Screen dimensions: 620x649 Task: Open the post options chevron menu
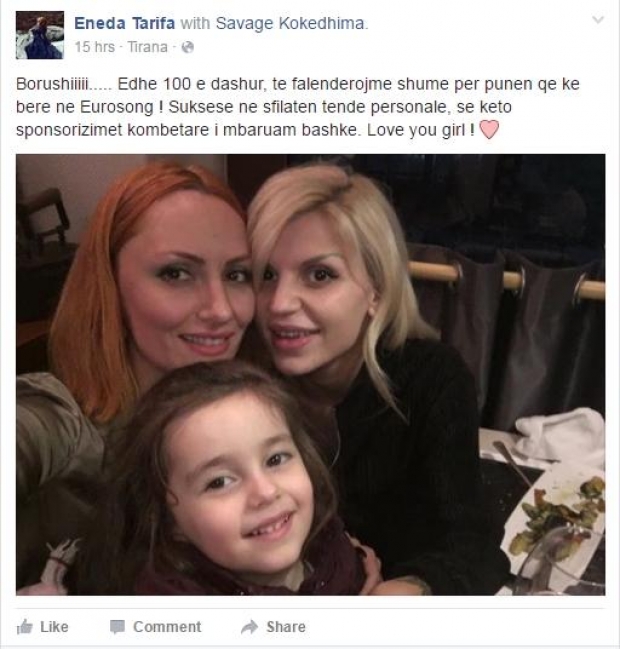pyautogui.click(x=598, y=19)
